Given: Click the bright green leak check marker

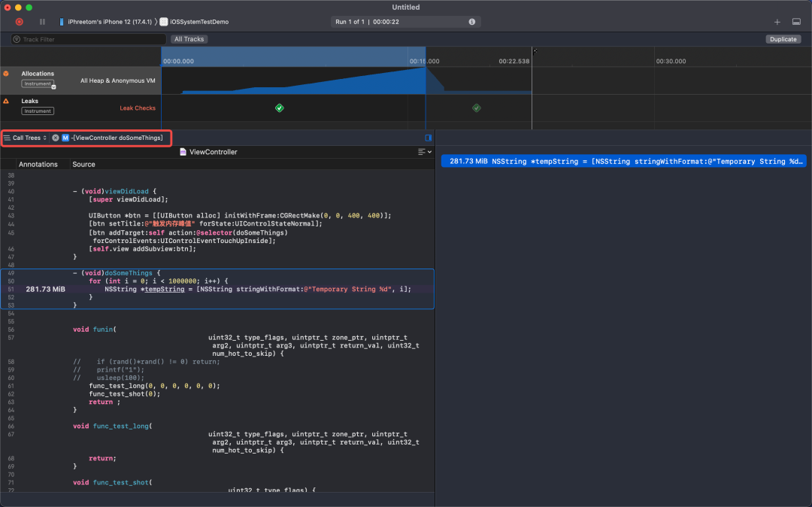Looking at the screenshot, I should click(280, 108).
